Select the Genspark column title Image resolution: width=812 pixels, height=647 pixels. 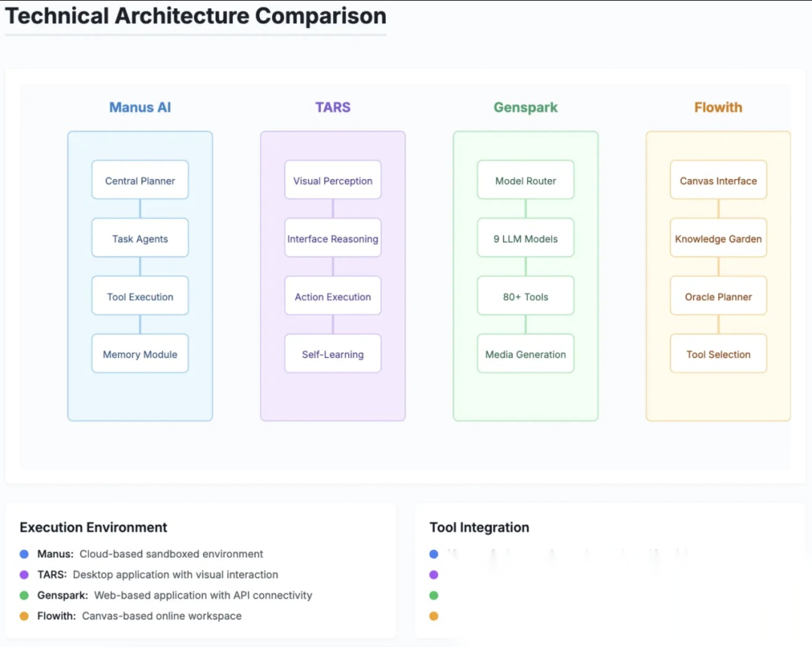(x=526, y=108)
